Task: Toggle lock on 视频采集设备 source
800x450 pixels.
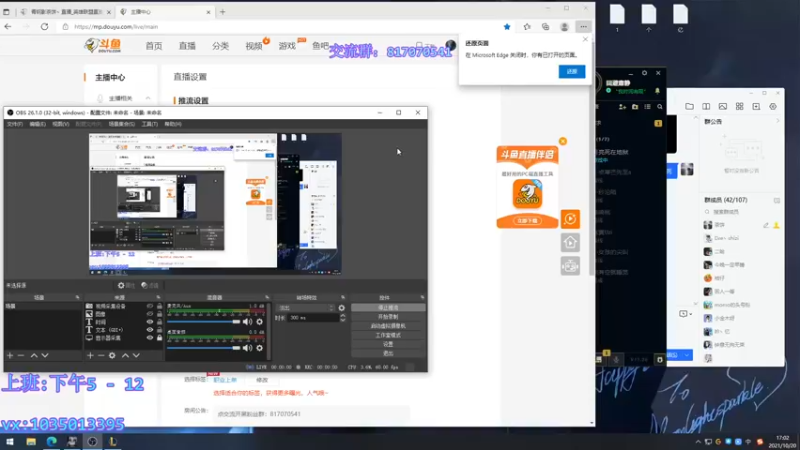Action: [159, 306]
